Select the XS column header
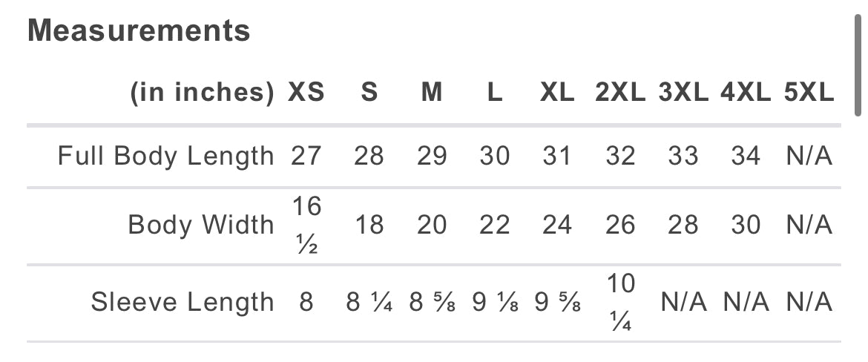The image size is (868, 362). 306,93
